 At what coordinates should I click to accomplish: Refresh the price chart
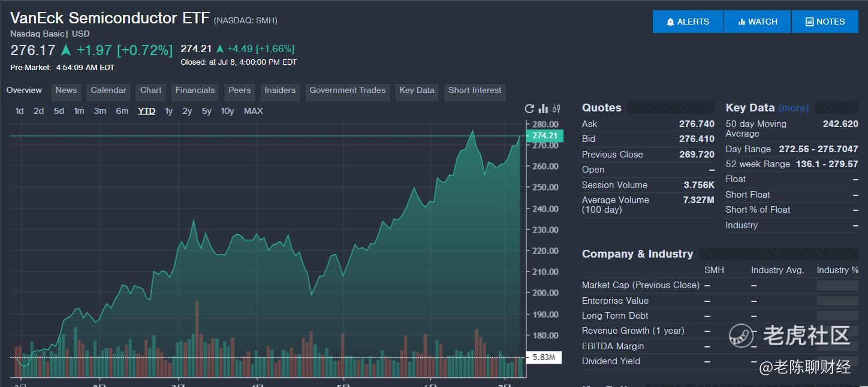[529, 108]
